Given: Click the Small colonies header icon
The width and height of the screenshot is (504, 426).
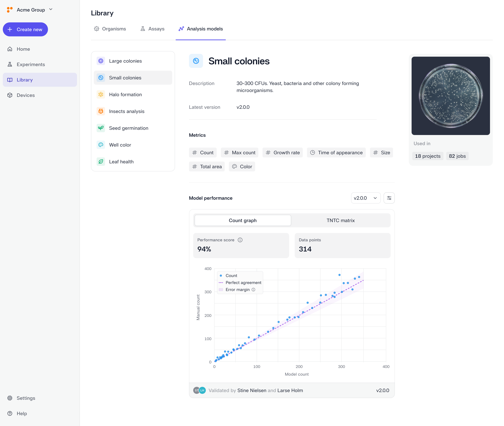Looking at the screenshot, I should pos(196,61).
